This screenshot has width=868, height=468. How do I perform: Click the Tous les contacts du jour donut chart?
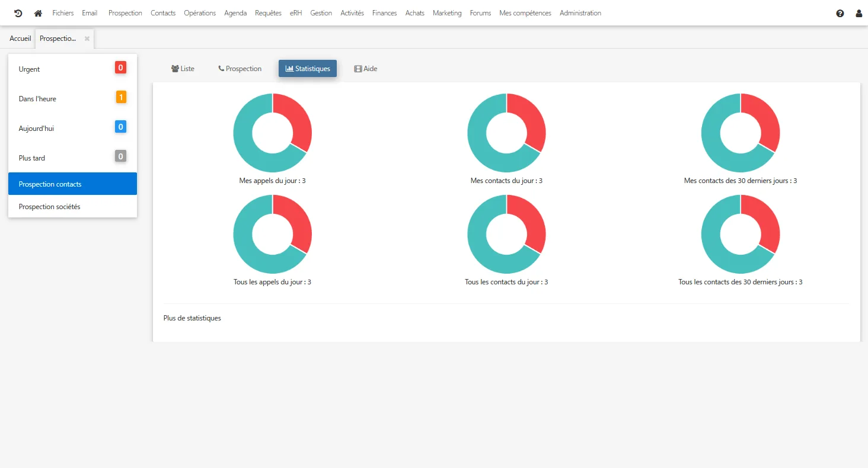click(506, 234)
